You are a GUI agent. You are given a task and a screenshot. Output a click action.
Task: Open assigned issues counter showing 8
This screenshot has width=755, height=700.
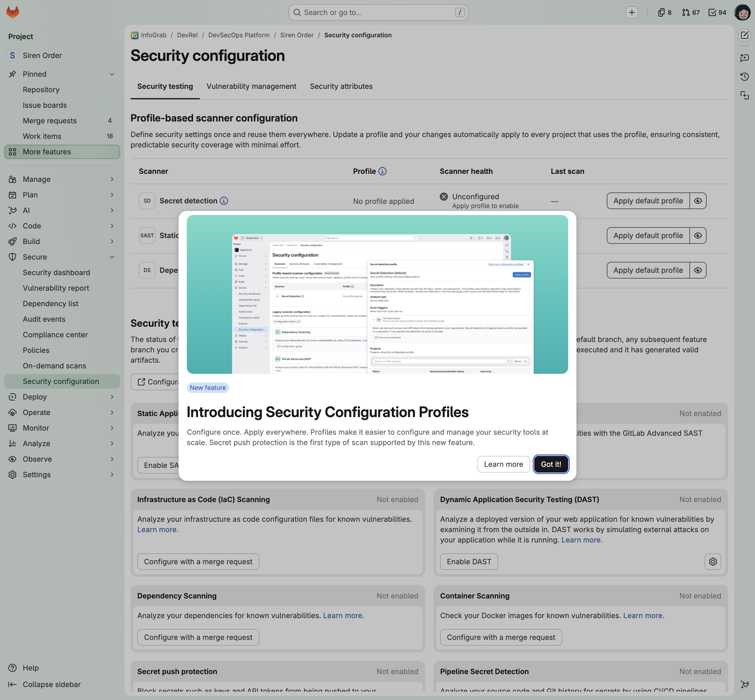coord(665,12)
